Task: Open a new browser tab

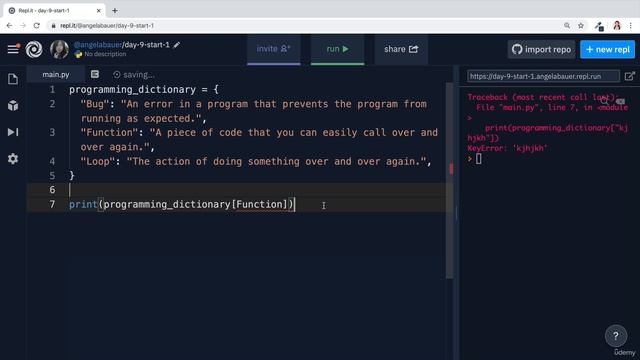Action: (x=115, y=11)
